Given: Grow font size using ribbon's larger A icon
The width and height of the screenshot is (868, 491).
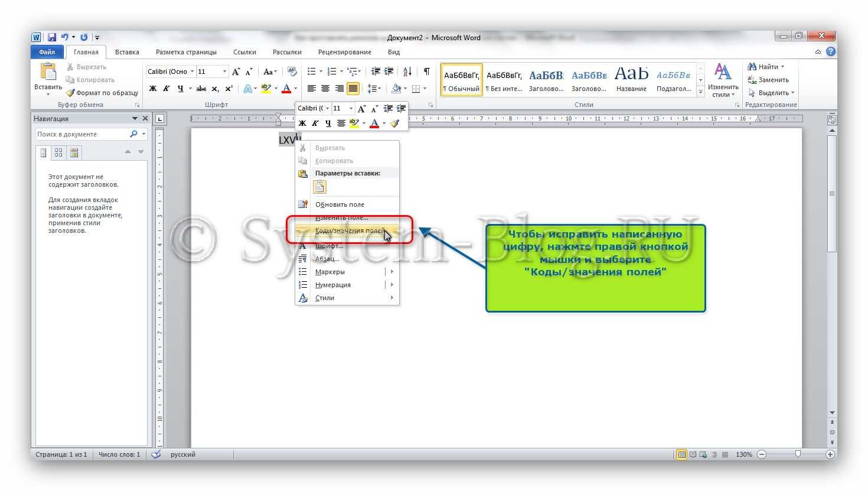Looking at the screenshot, I should coord(236,71).
